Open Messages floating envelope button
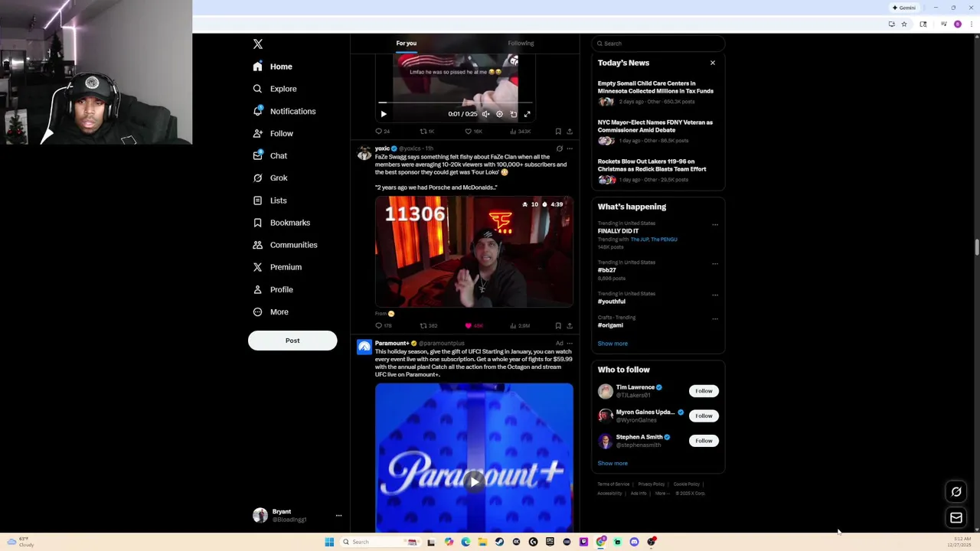The height and width of the screenshot is (551, 980). coord(956,518)
